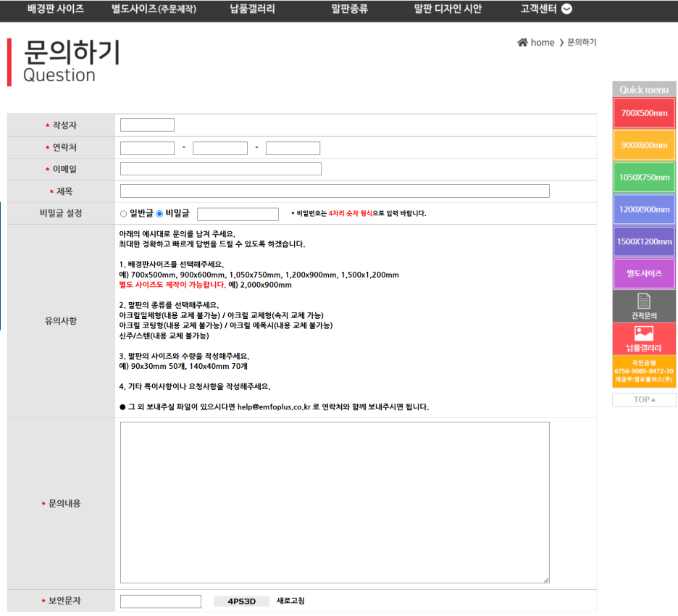Open the 말판종류 menu

pos(349,9)
